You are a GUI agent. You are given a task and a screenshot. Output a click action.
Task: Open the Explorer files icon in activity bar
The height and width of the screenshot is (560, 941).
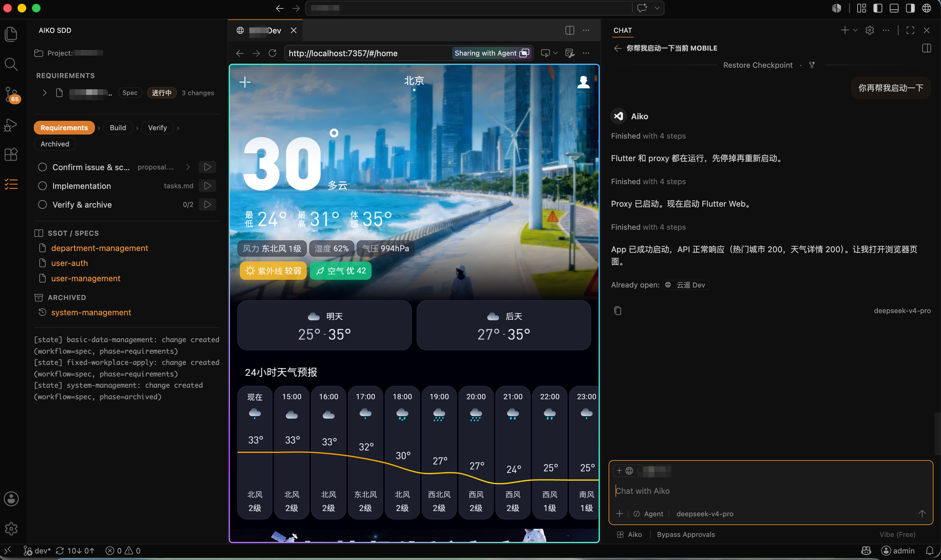click(11, 34)
